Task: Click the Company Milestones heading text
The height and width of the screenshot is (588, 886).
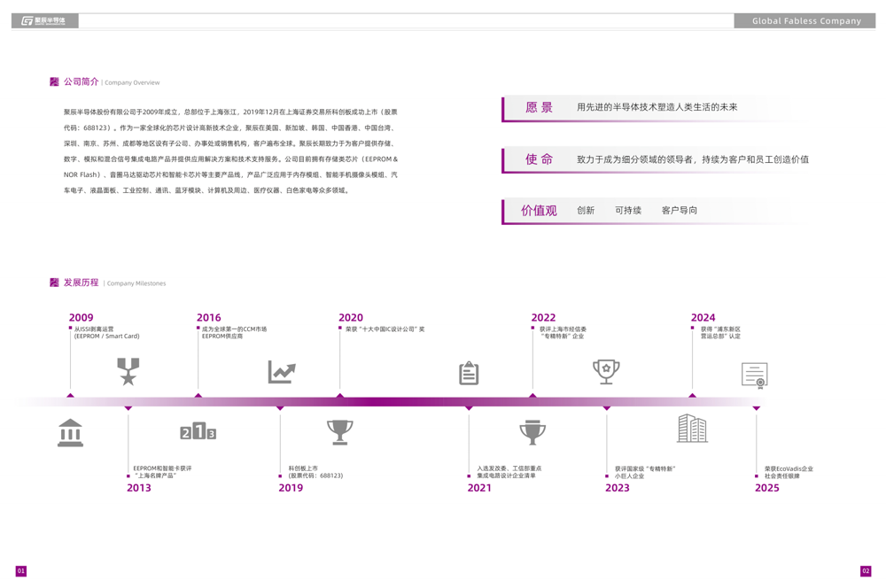Action: [136, 283]
